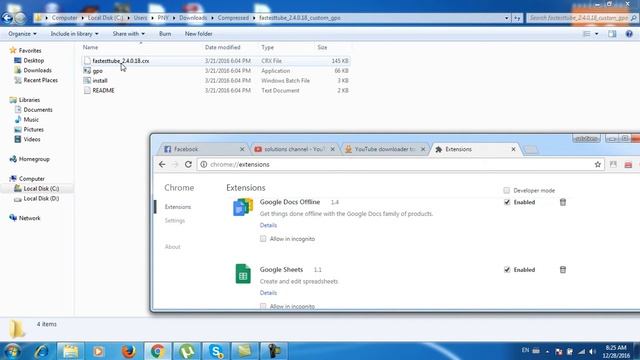Viewport: 640px width, 360px height.
Task: Launch Internet Explorer from taskbar
Action: point(41,351)
